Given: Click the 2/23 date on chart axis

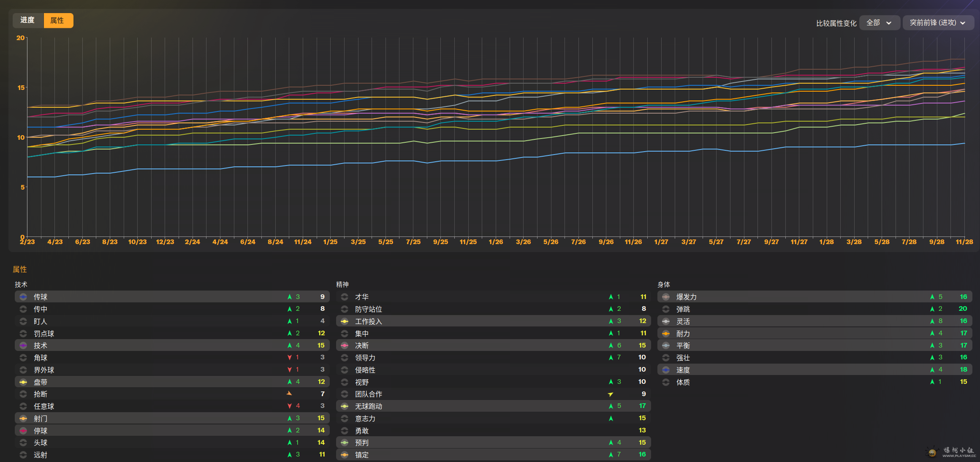Looking at the screenshot, I should click(27, 242).
